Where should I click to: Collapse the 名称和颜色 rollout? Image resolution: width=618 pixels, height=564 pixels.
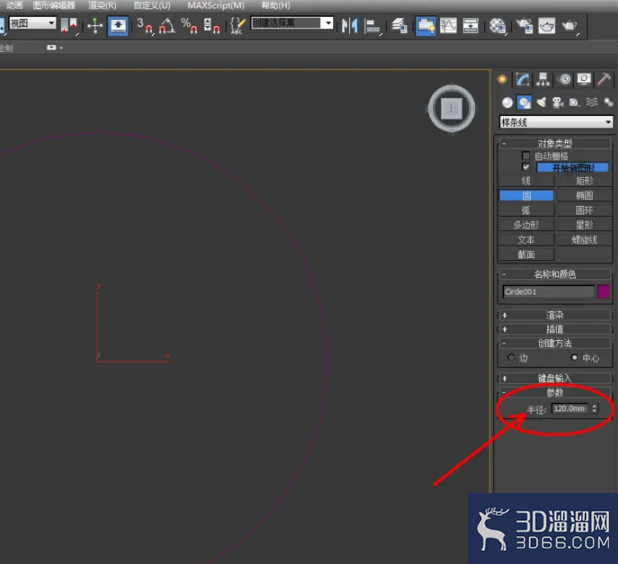tap(555, 274)
